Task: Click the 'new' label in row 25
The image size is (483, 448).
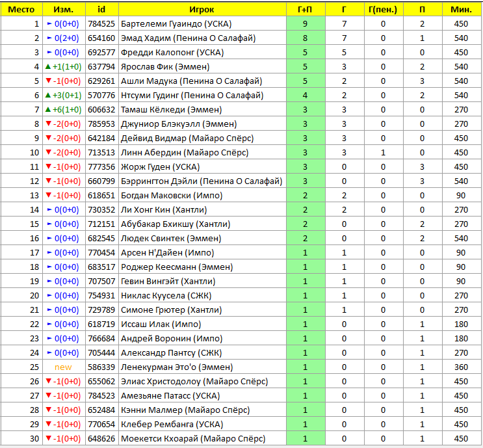Action: (63, 367)
